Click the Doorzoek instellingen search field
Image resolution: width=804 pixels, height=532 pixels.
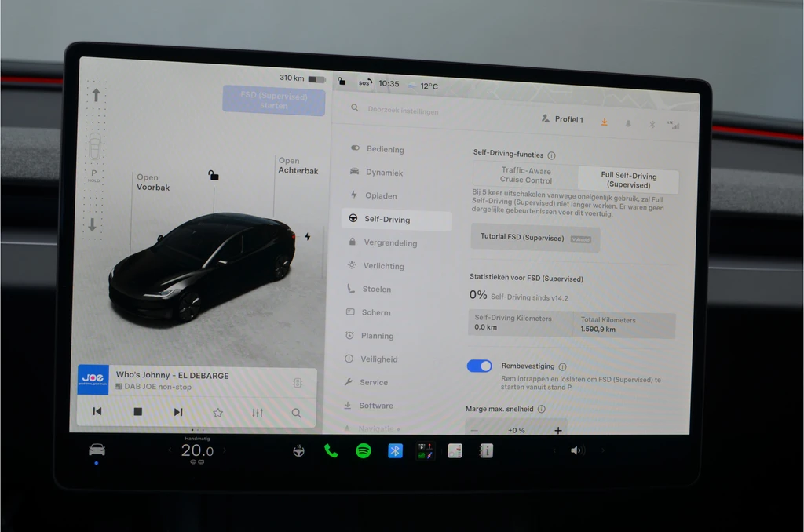click(403, 110)
